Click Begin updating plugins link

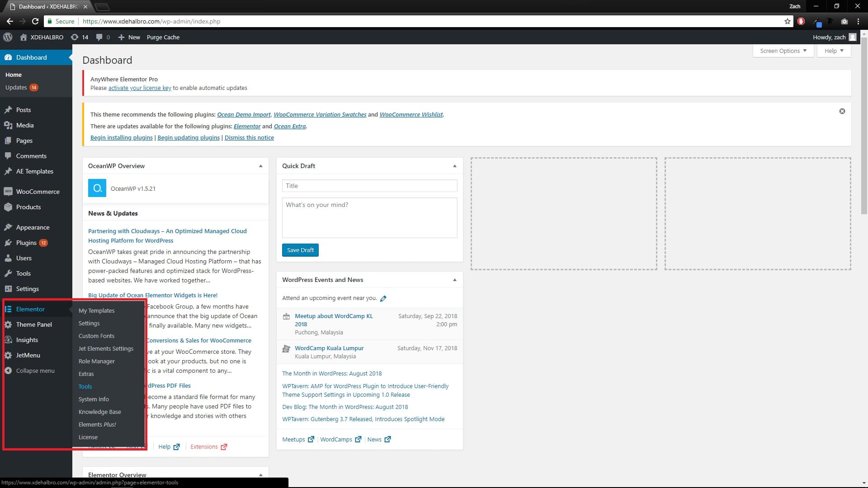(x=189, y=137)
